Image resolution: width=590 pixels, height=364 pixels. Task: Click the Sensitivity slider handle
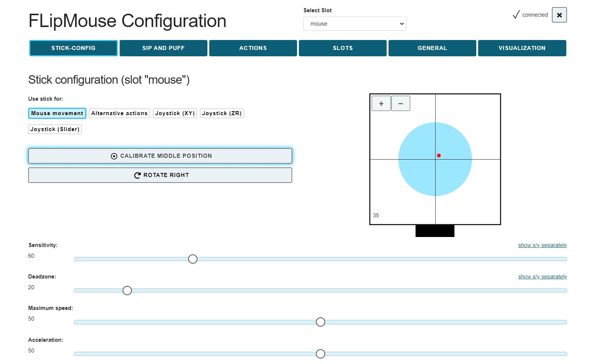click(x=193, y=259)
